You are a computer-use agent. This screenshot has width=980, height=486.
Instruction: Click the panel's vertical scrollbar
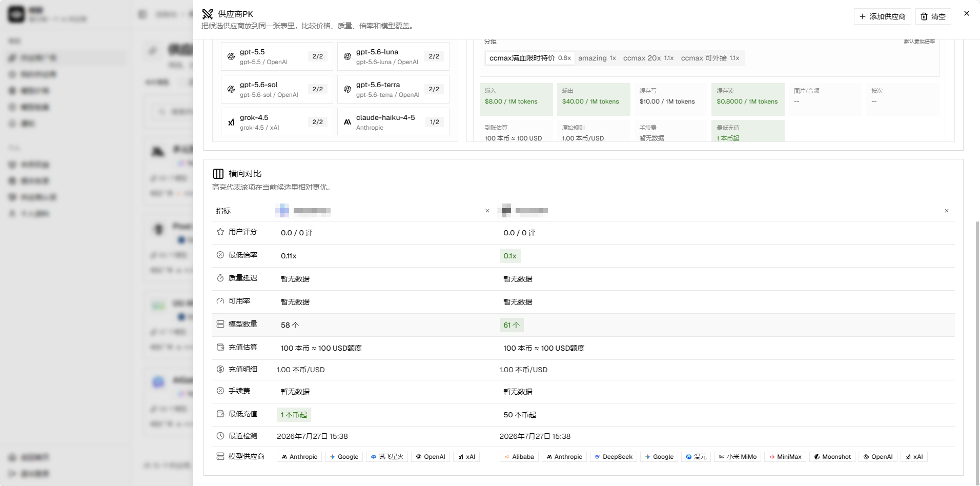point(977,354)
